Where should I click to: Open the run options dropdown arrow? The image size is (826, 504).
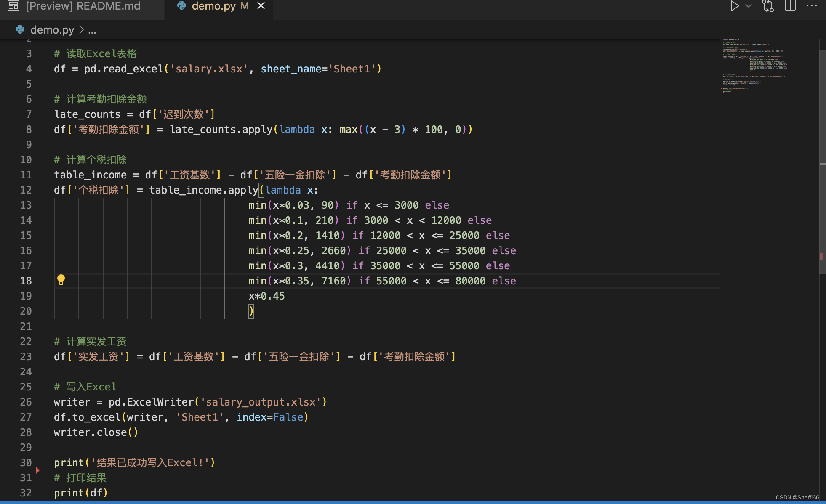(749, 6)
